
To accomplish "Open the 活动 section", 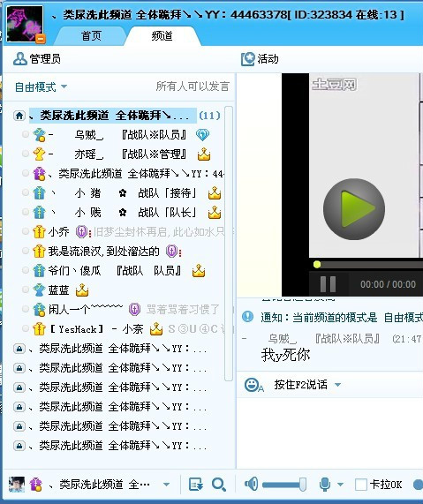I will tap(260, 59).
